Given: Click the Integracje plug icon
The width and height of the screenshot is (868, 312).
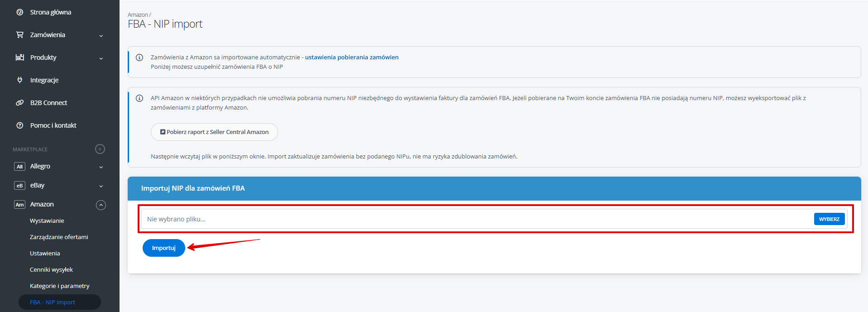Looking at the screenshot, I should click(20, 80).
